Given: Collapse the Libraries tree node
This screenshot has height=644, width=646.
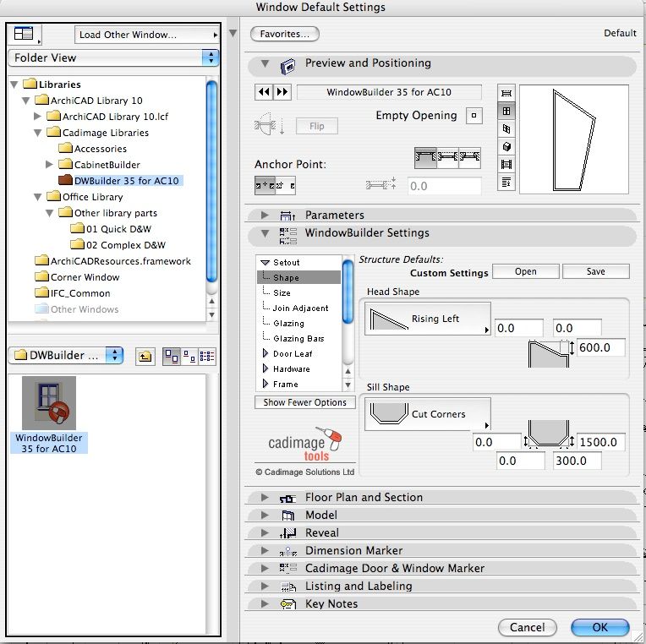Looking at the screenshot, I should point(14,85).
